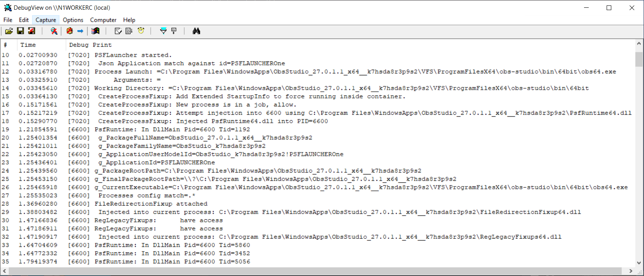This screenshot has height=276, width=644.
Task: Select 'New process is in a job, allow.' line
Action: tap(318, 105)
